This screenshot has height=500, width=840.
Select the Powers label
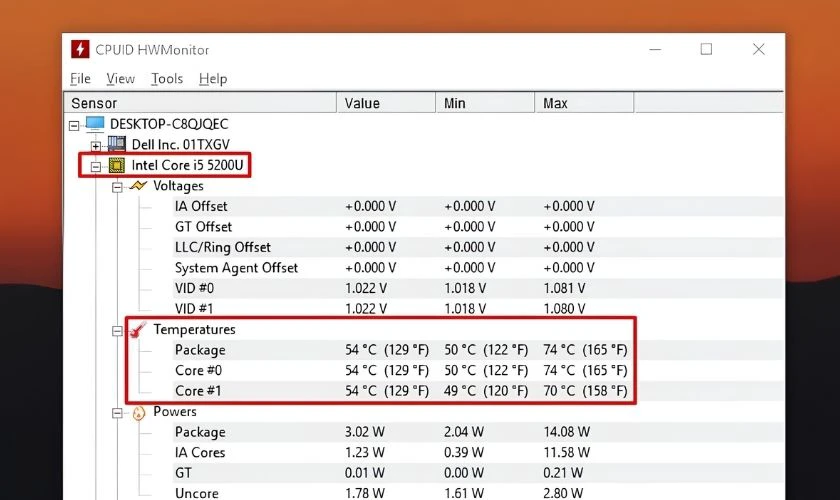[x=175, y=412]
